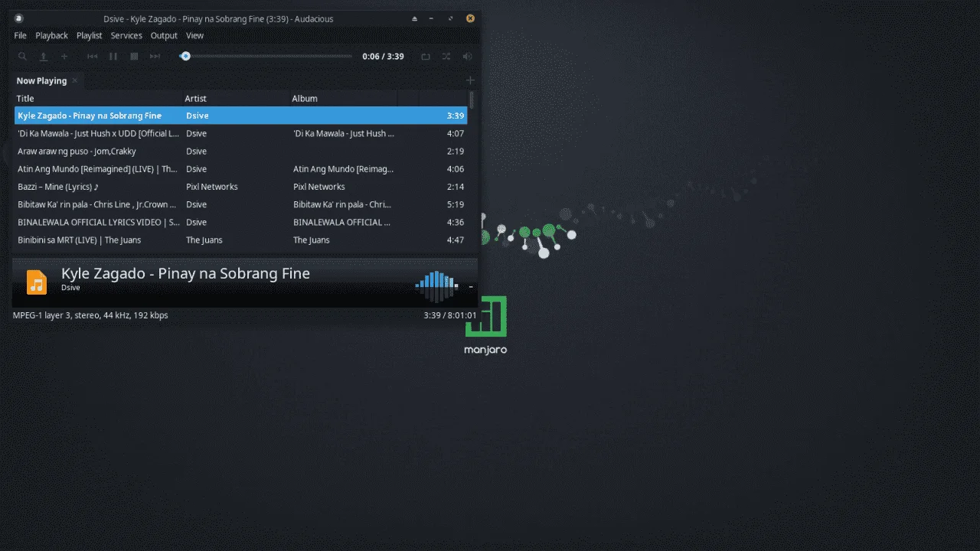The height and width of the screenshot is (551, 980).
Task: Click the seek slider knob
Action: point(185,56)
